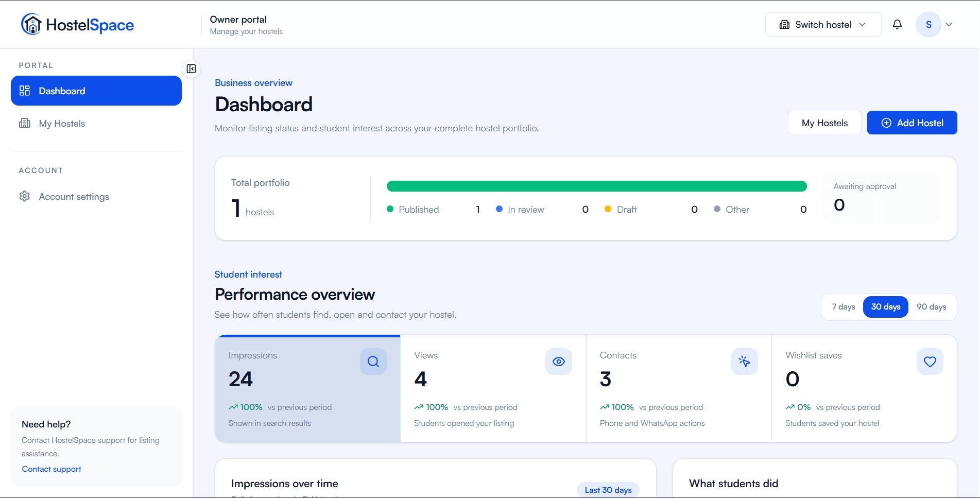The width and height of the screenshot is (980, 498).
Task: Click the Awaiting approval box
Action: (x=882, y=198)
